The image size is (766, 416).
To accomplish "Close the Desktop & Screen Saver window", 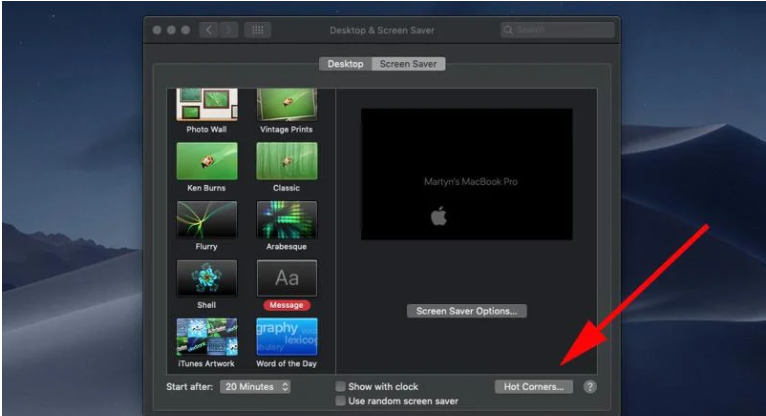I will (x=157, y=30).
